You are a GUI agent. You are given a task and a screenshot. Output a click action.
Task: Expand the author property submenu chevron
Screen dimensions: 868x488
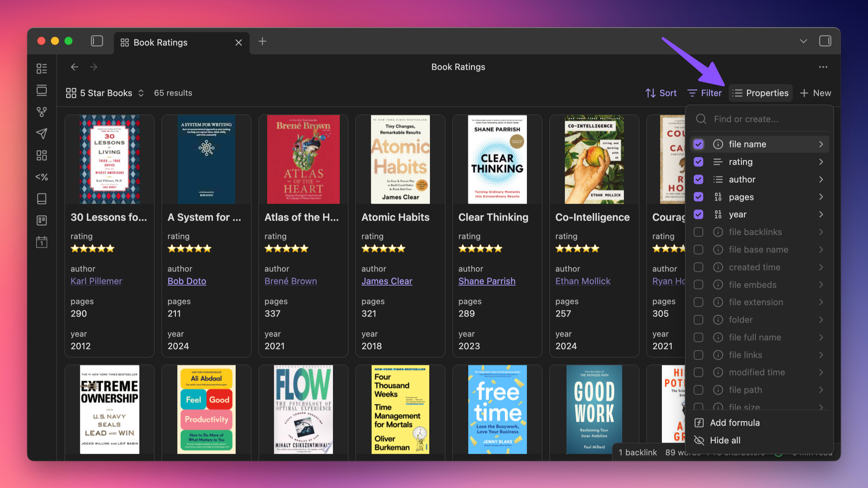[821, 179]
